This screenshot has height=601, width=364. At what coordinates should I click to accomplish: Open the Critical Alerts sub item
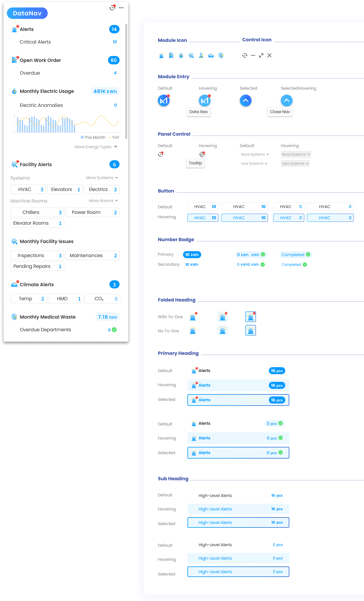[35, 42]
